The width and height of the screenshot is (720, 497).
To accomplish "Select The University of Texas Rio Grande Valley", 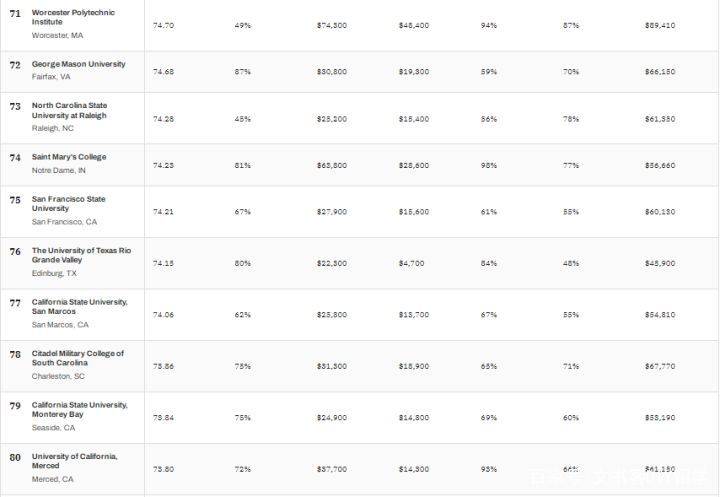I will coord(81,255).
